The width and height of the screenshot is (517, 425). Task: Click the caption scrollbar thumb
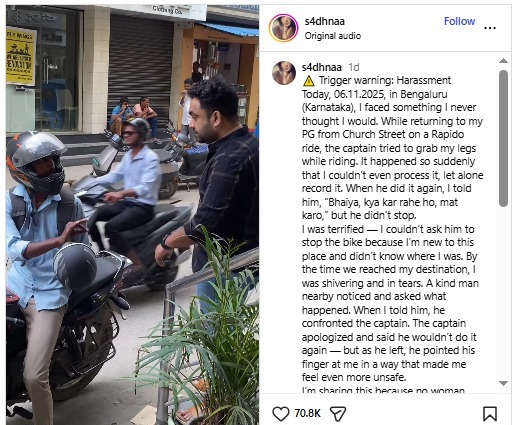coord(503,138)
